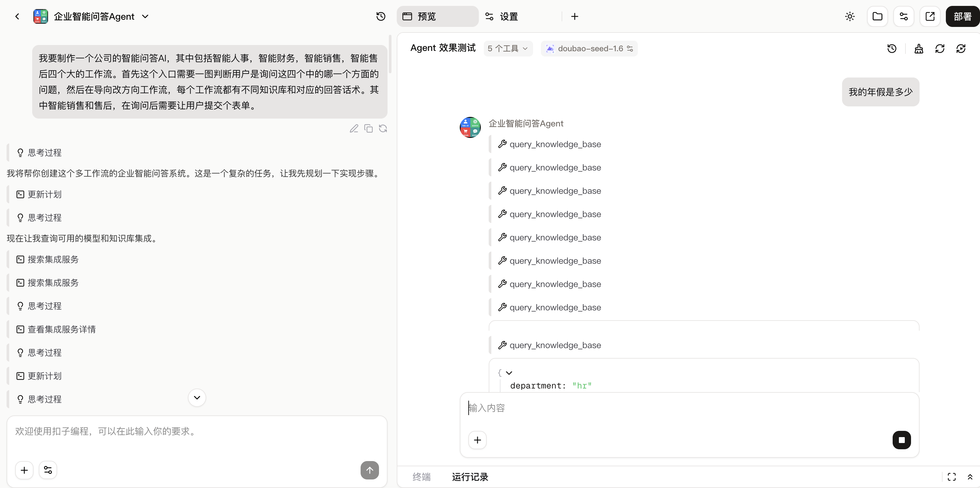
Task: Refresh the Agent preview
Action: click(940, 48)
